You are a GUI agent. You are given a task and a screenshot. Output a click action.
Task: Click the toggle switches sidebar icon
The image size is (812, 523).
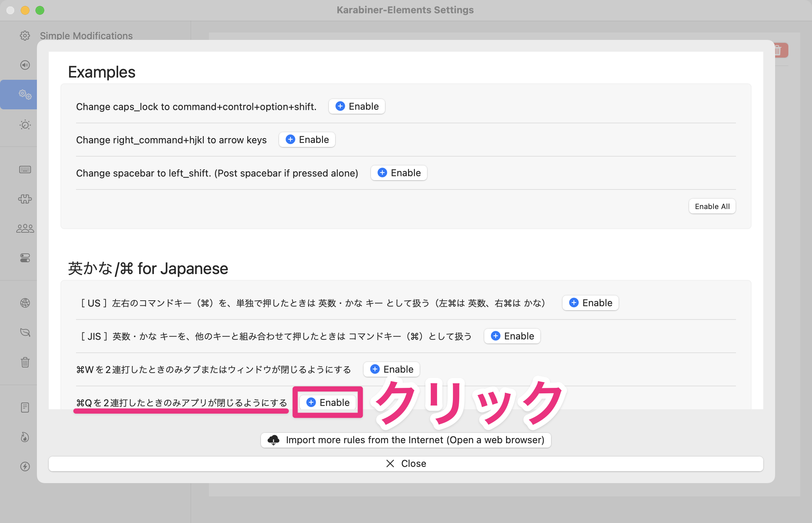pos(25,258)
